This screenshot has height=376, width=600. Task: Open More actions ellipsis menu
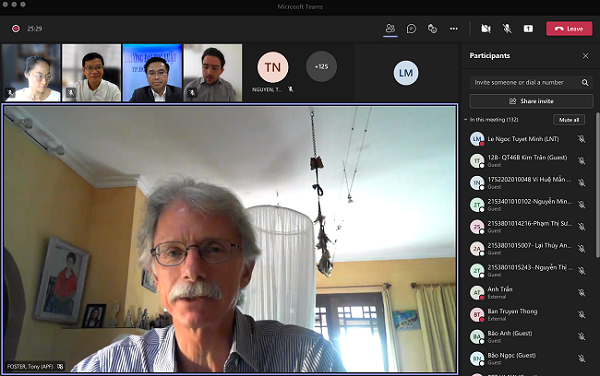click(x=454, y=29)
